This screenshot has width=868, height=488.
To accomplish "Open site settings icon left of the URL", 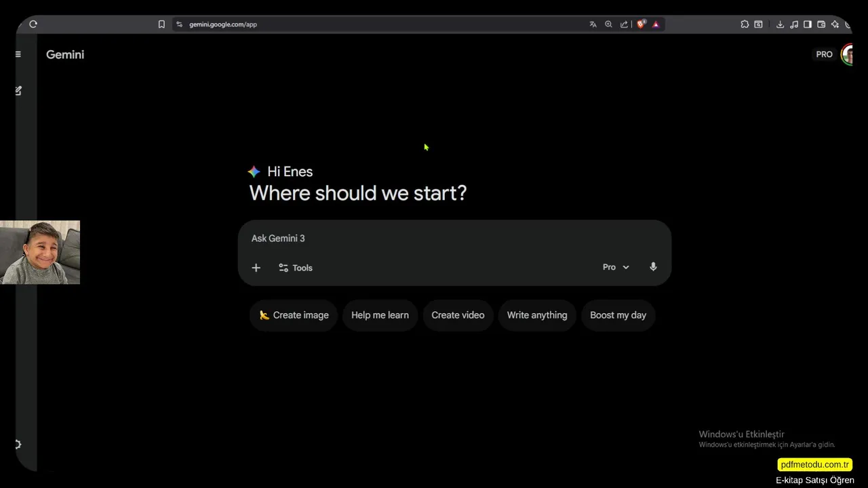I will pyautogui.click(x=179, y=24).
